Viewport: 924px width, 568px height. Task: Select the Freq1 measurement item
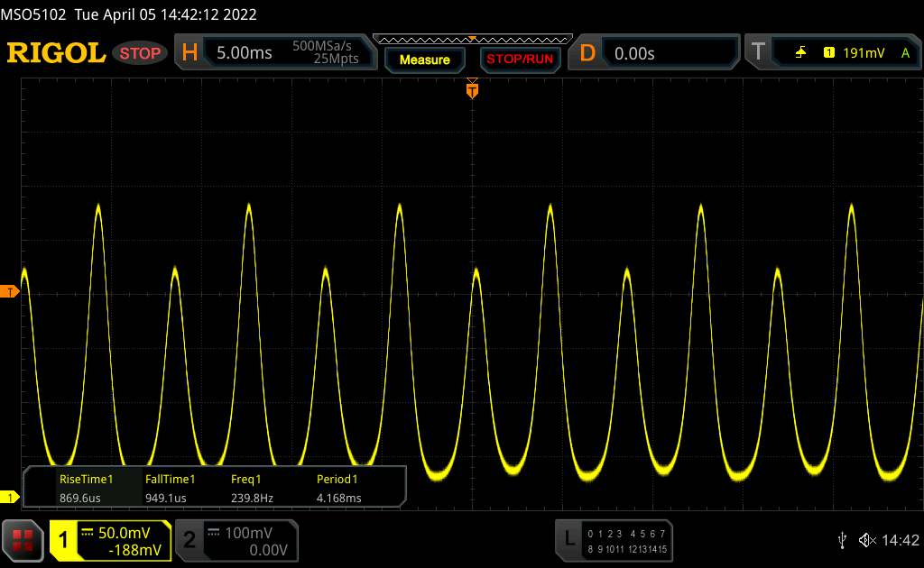[x=246, y=487]
